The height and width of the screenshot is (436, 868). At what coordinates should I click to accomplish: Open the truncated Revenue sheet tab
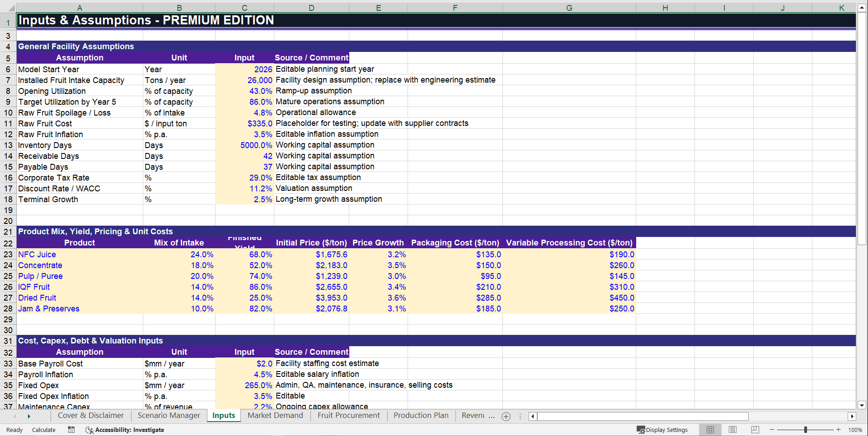[x=473, y=416]
